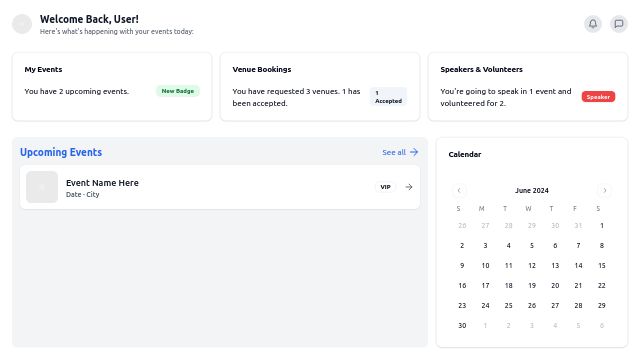Open the Speakers & Volunteers card

click(x=528, y=87)
